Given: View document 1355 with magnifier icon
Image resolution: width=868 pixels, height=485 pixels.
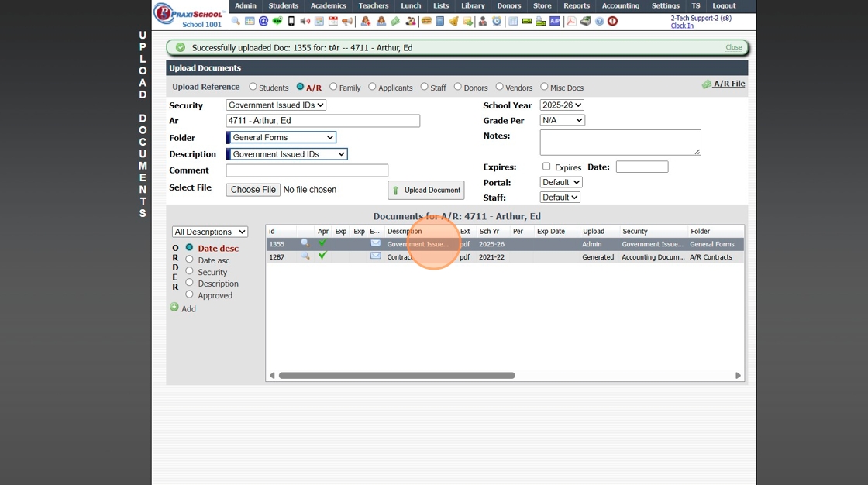Looking at the screenshot, I should tap(305, 243).
